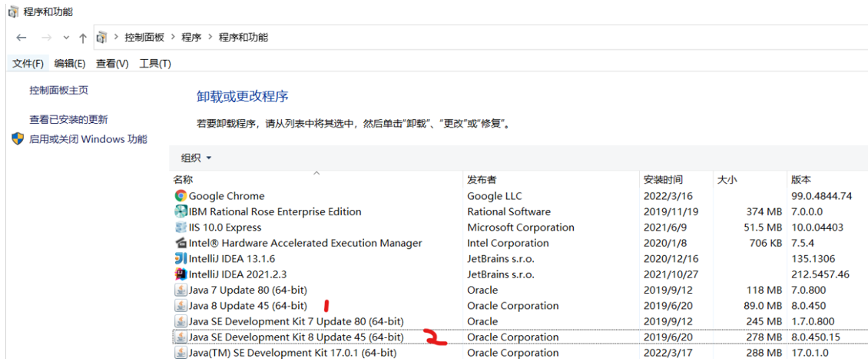The height and width of the screenshot is (362, 868).
Task: Open the 组织 dropdown
Action: click(x=197, y=158)
